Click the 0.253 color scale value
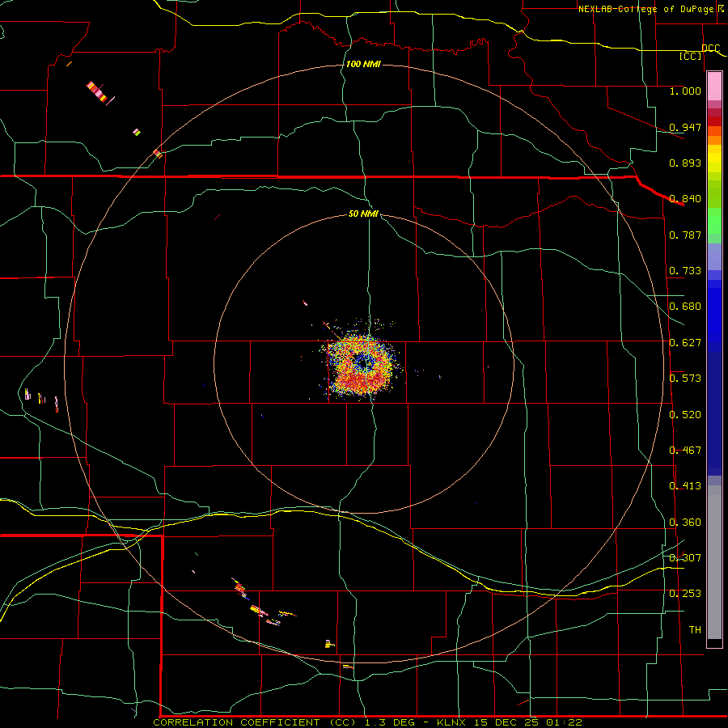This screenshot has width=728, height=728. [685, 594]
